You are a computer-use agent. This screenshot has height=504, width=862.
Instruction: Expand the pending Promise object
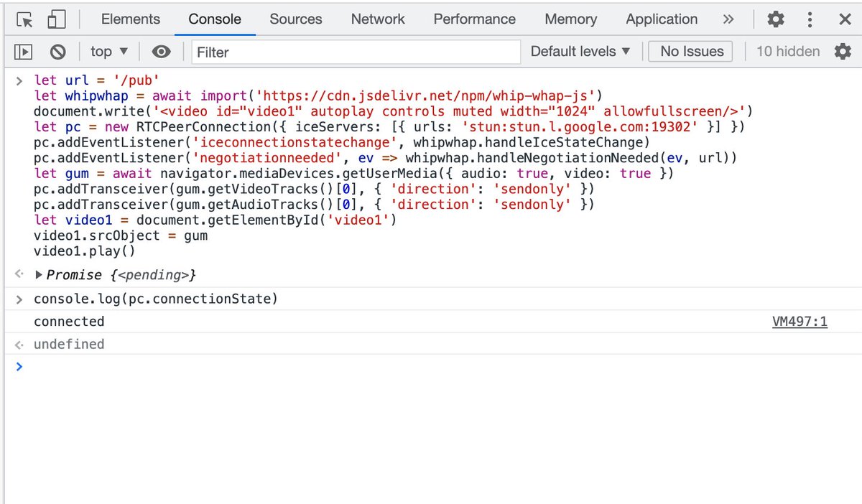pyautogui.click(x=39, y=275)
